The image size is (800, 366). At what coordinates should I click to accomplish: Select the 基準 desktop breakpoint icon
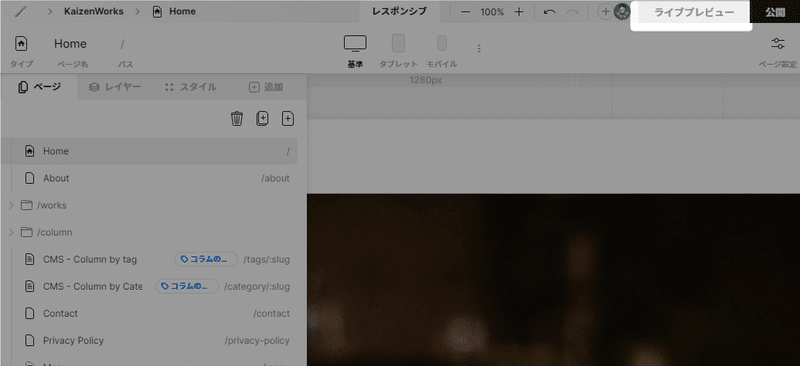tap(355, 43)
